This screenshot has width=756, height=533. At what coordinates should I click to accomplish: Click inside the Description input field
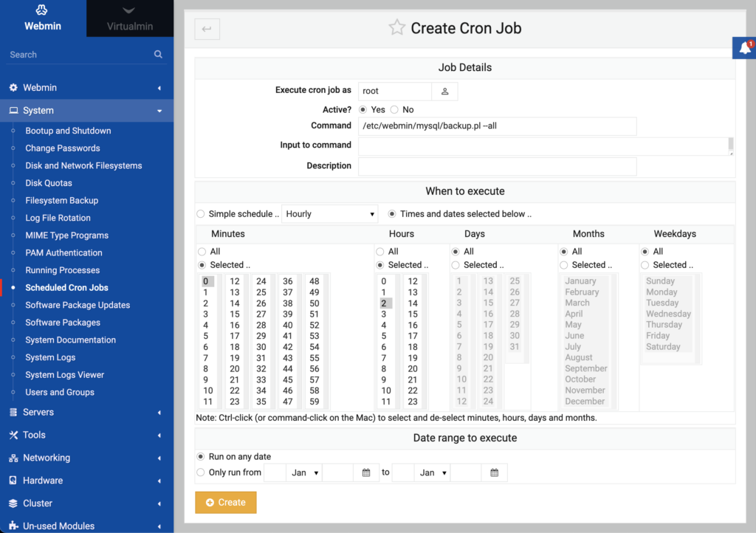496,165
